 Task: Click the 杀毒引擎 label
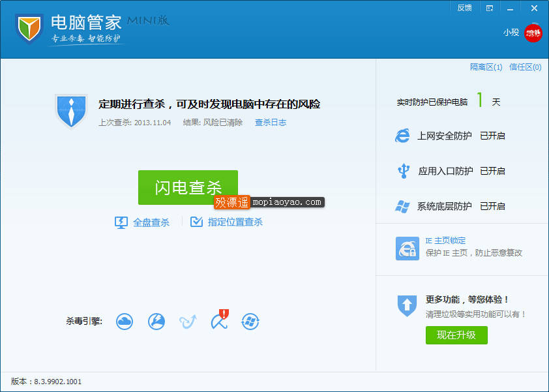click(x=84, y=321)
